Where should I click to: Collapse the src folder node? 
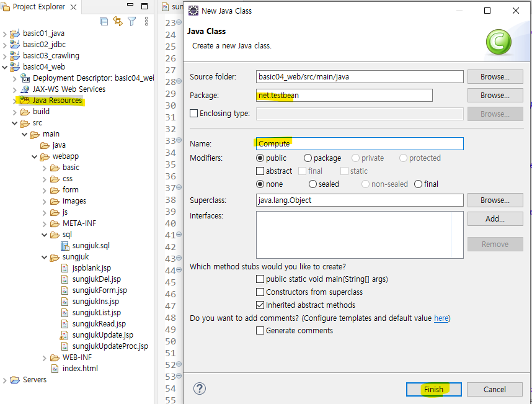coord(15,123)
